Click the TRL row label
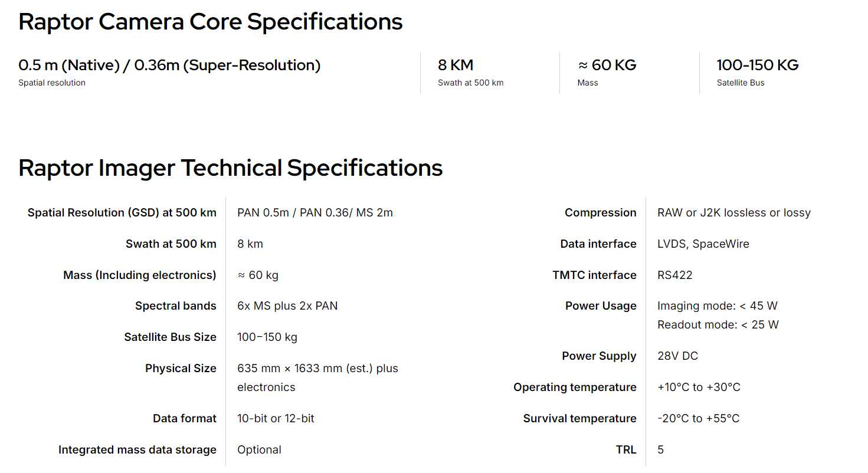The height and width of the screenshot is (473, 868). pos(626,450)
